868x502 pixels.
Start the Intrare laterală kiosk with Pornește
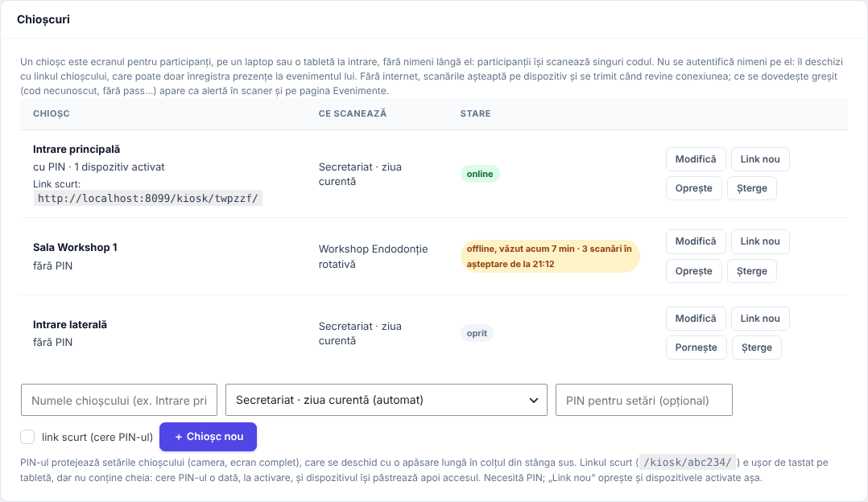[x=696, y=348]
